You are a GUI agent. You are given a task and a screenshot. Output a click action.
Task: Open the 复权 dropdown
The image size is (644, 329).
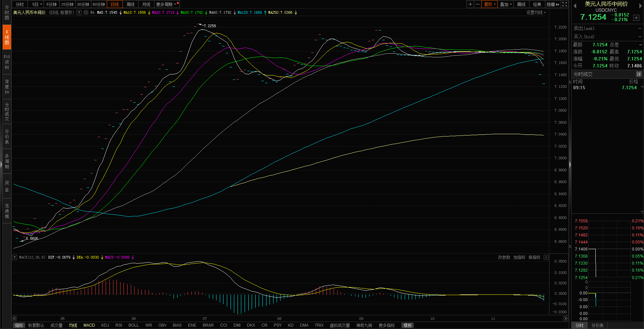[x=490, y=4]
